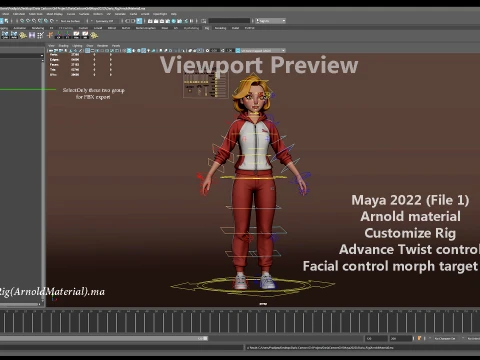Image resolution: width=480 pixels, height=360 pixels.
Task: Toggle isolate select icon in panel toolbar
Action: (x=183, y=51)
